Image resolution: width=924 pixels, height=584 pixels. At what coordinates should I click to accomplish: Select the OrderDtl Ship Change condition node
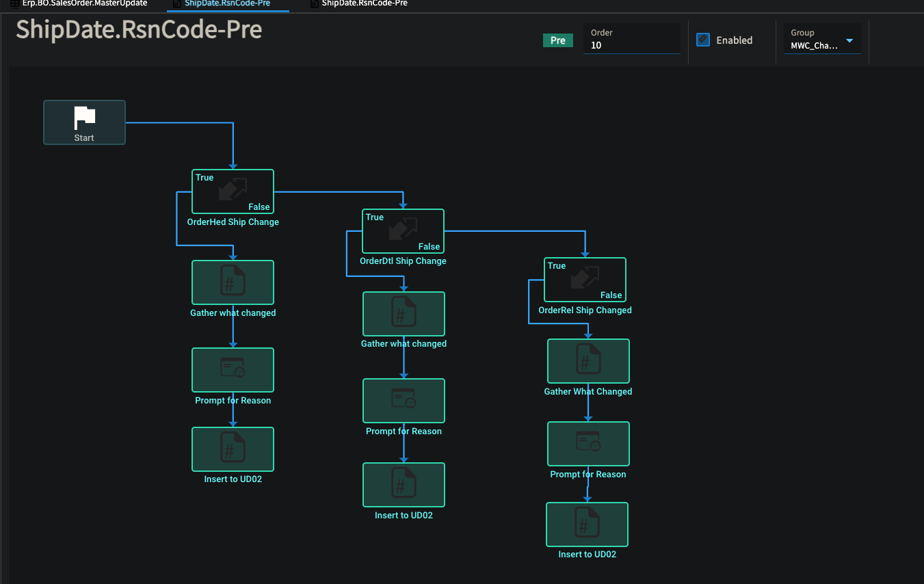(403, 231)
